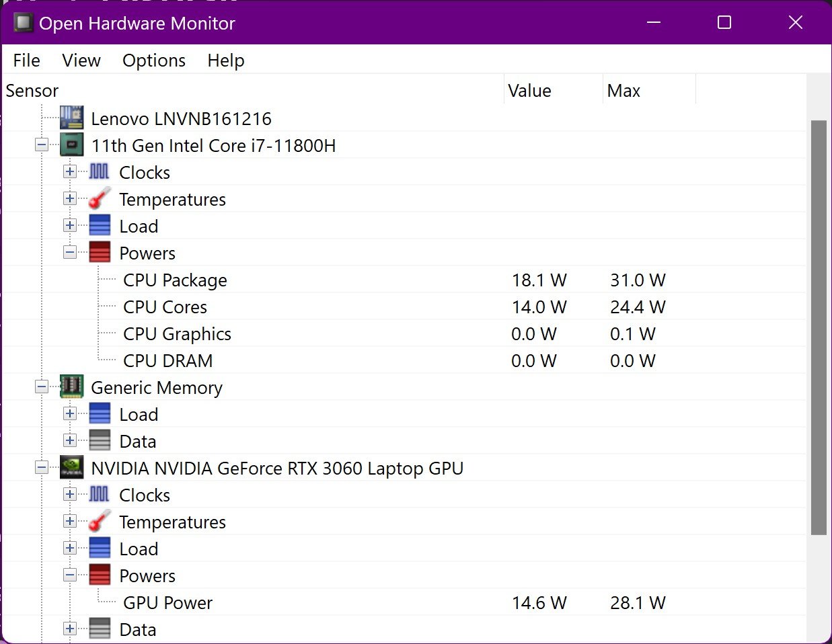
Task: Click the Max column header
Action: coord(649,90)
